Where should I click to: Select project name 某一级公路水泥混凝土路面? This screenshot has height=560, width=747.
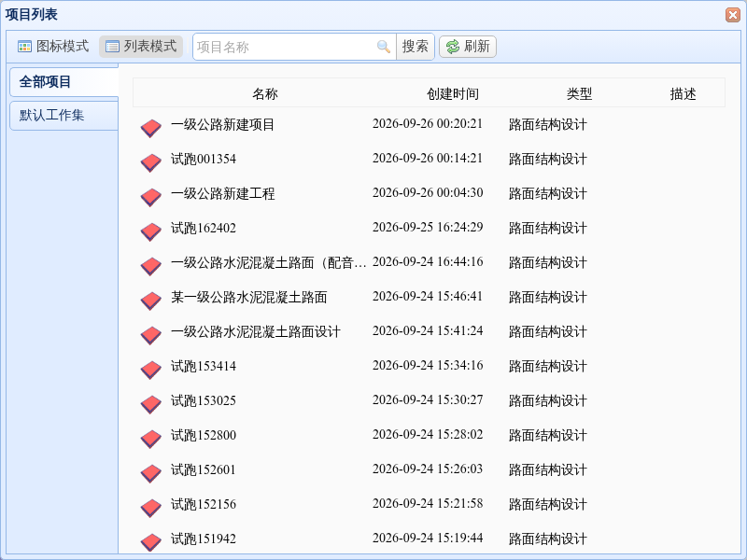pos(248,297)
